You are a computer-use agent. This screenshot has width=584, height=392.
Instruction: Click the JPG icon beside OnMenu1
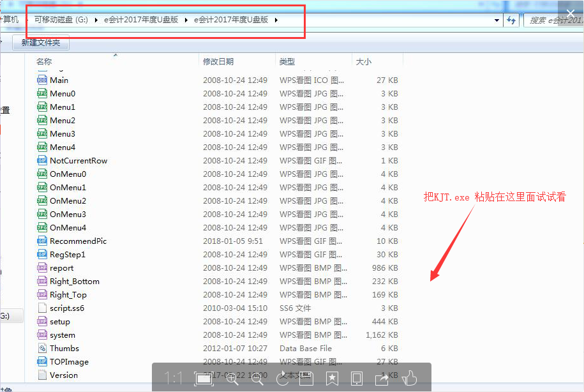coord(41,188)
